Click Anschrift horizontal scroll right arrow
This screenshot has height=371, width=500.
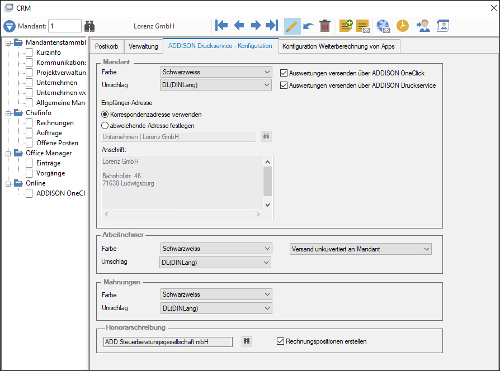click(x=258, y=214)
